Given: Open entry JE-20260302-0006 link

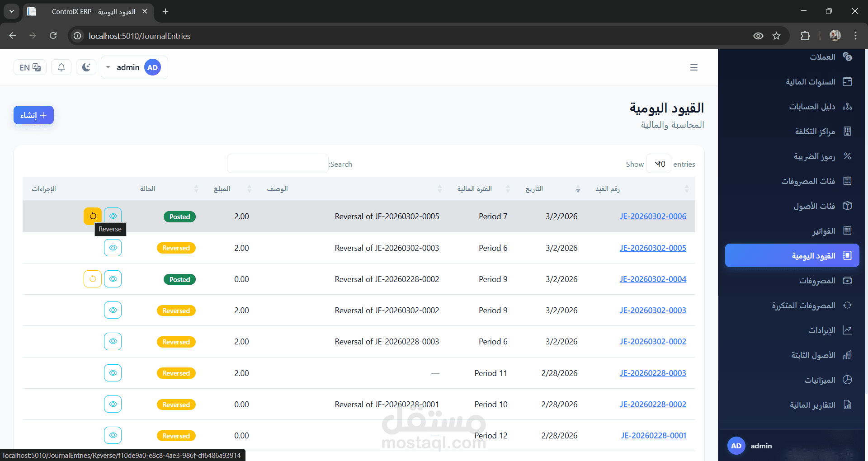Looking at the screenshot, I should click(653, 216).
